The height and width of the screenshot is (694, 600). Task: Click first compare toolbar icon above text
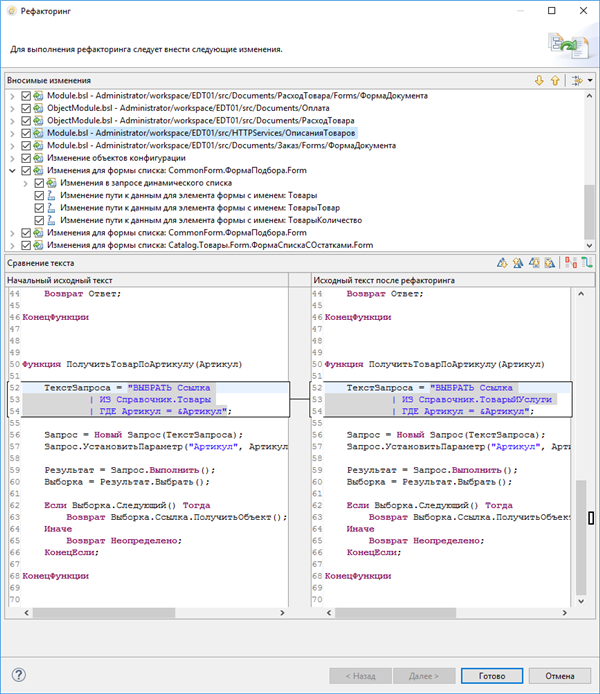coord(502,263)
